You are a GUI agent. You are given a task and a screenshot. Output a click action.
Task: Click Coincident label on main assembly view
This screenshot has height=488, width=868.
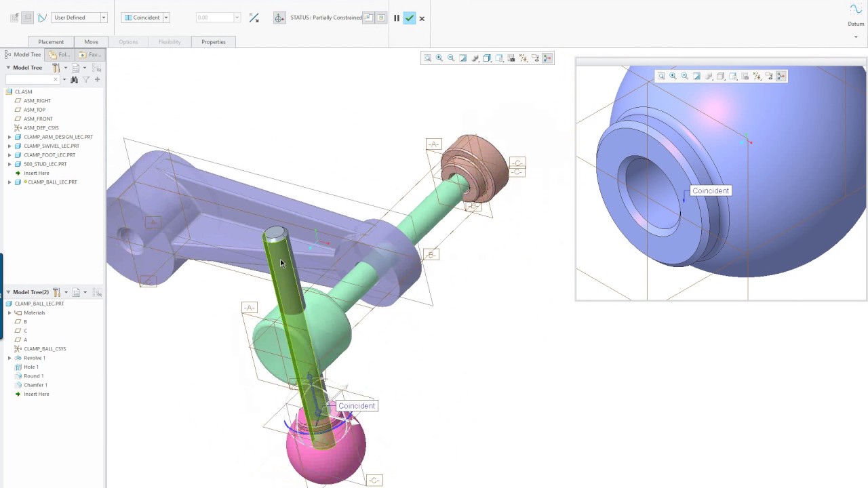[357, 406]
